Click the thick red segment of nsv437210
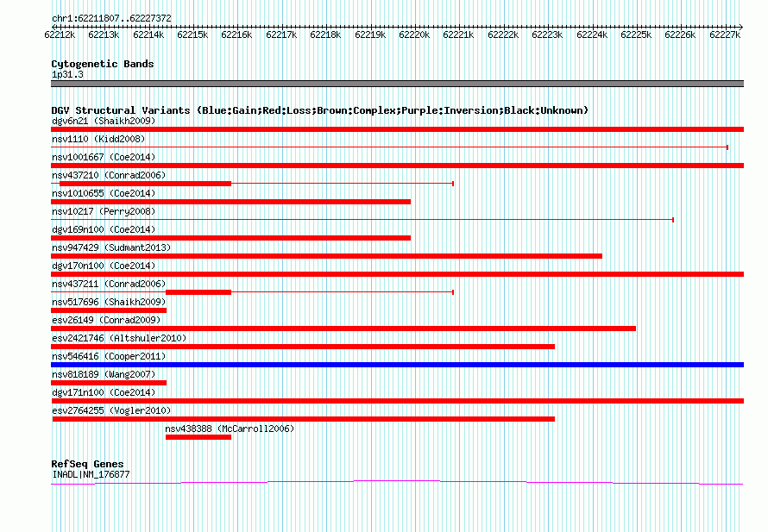 (146, 184)
